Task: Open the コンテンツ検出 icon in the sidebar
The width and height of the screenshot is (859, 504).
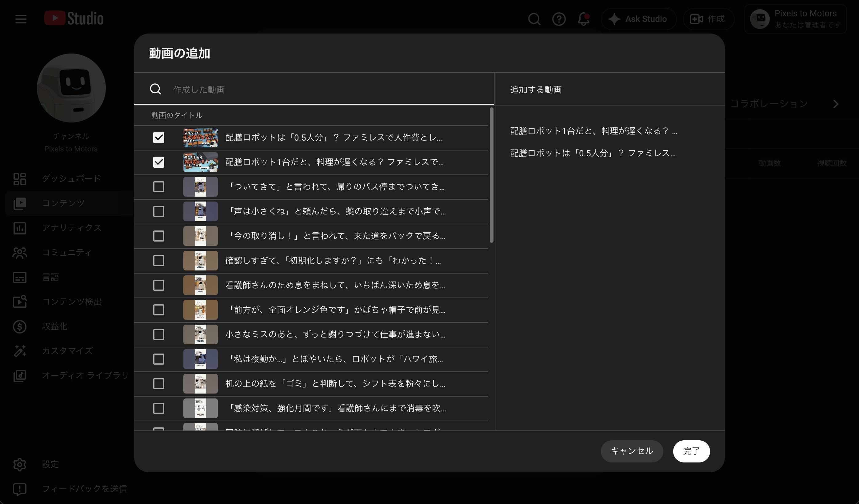Action: [20, 302]
